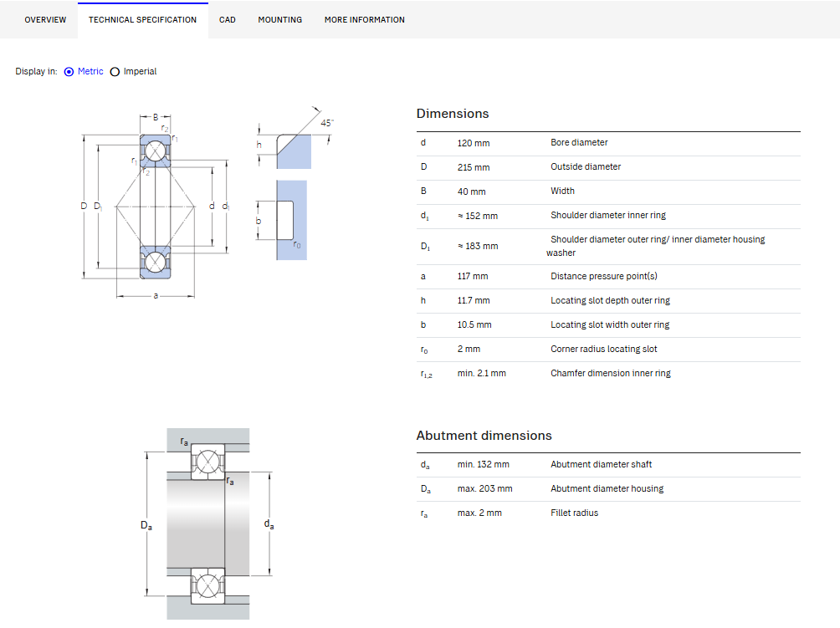Select the value ≈ 152 mm
840x628 pixels.
(x=478, y=216)
